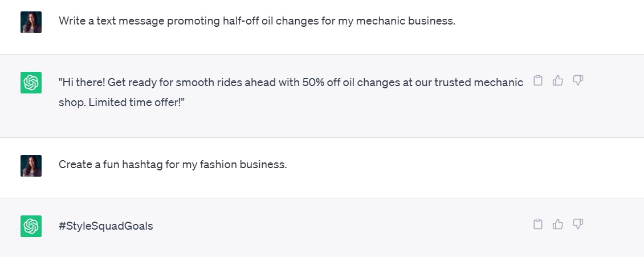
Task: Click the "Hi there!" greeting in the response
Action: pyautogui.click(x=83, y=83)
